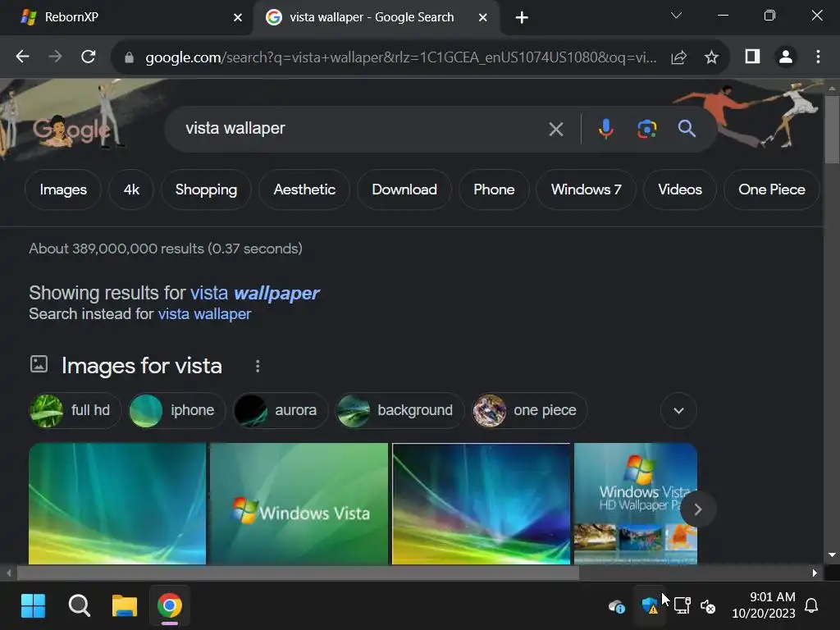Open the 'vista wallpaper' corrected link

point(255,293)
